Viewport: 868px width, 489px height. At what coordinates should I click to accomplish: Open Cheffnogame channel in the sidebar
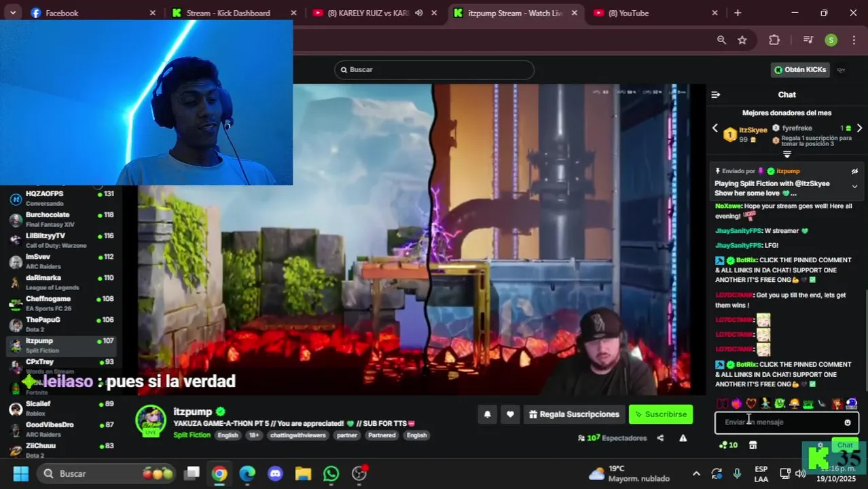61,304
